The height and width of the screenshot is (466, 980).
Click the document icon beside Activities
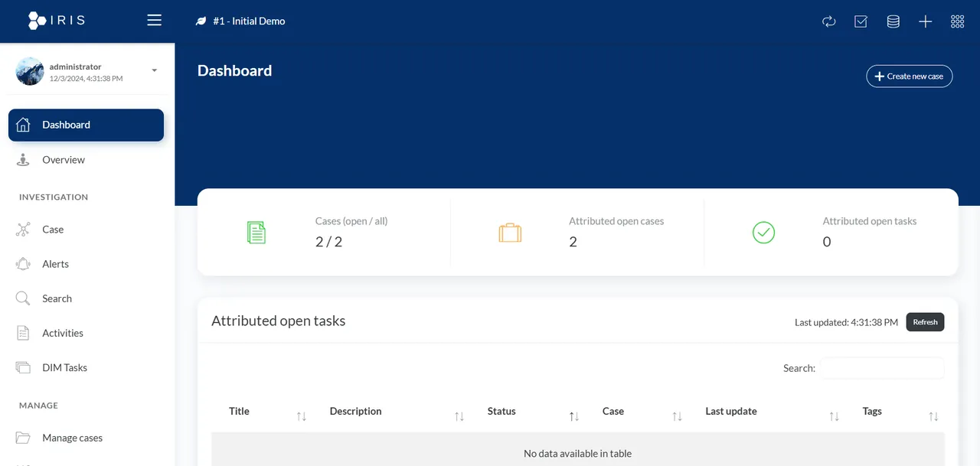23,333
